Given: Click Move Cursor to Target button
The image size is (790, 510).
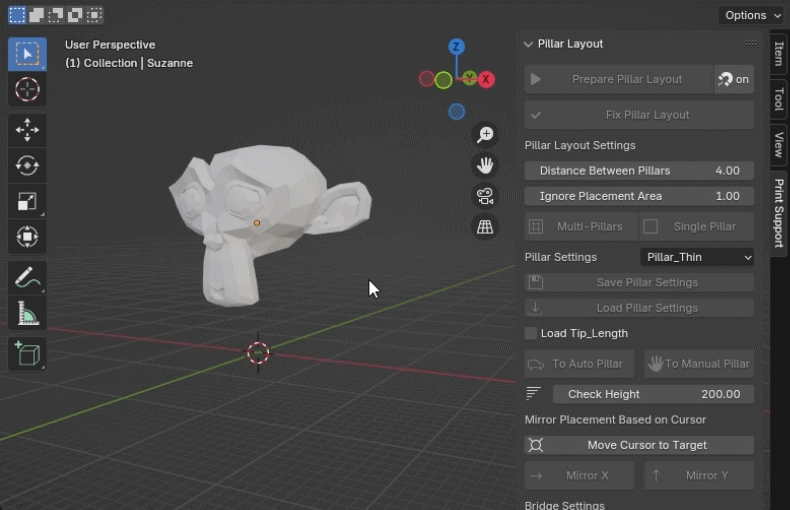Looking at the screenshot, I should click(x=639, y=445).
